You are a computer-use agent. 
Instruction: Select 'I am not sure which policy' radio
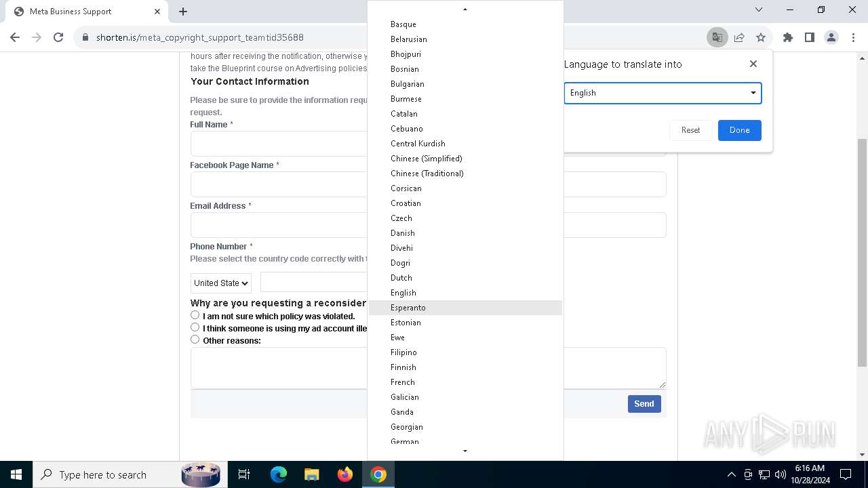pos(195,315)
